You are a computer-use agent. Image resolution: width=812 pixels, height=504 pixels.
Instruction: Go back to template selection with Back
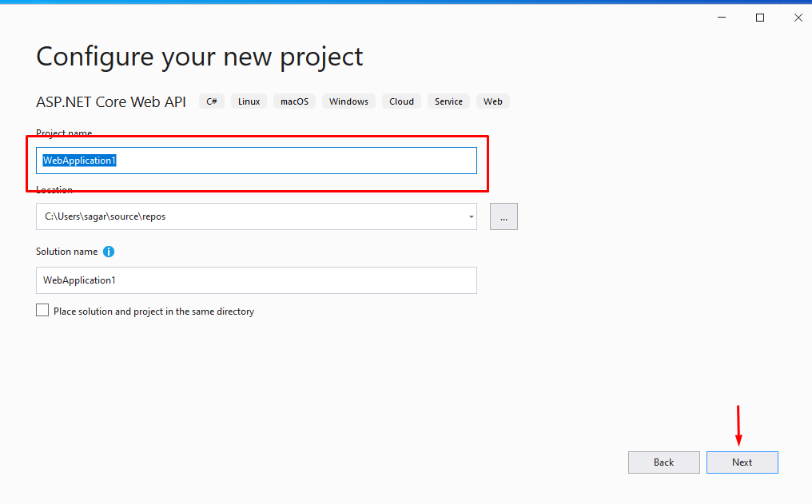(663, 462)
